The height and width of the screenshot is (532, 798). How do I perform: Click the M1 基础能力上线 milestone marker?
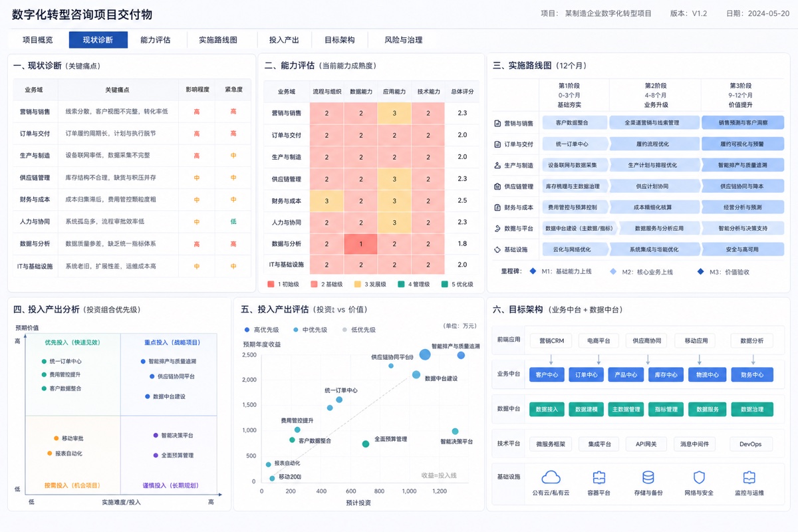[x=533, y=271]
